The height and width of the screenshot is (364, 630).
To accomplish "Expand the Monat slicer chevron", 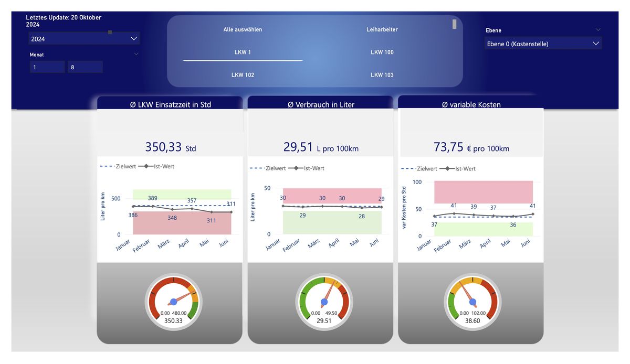I will click(136, 54).
